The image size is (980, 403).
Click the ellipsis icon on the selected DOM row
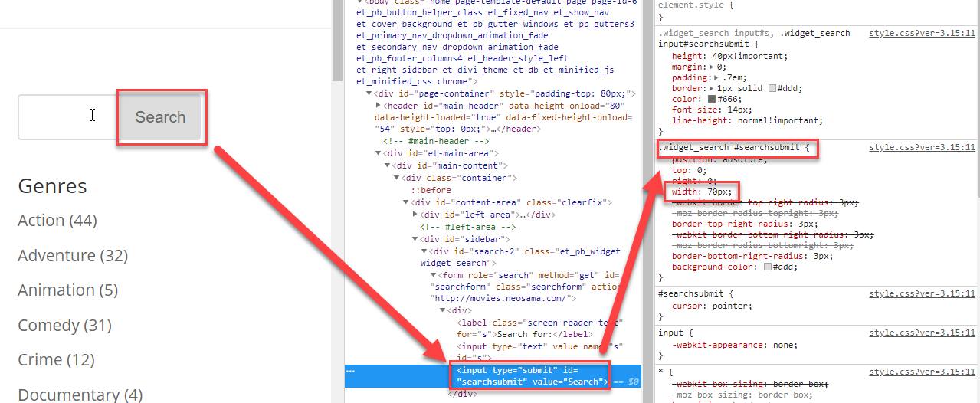(x=351, y=371)
